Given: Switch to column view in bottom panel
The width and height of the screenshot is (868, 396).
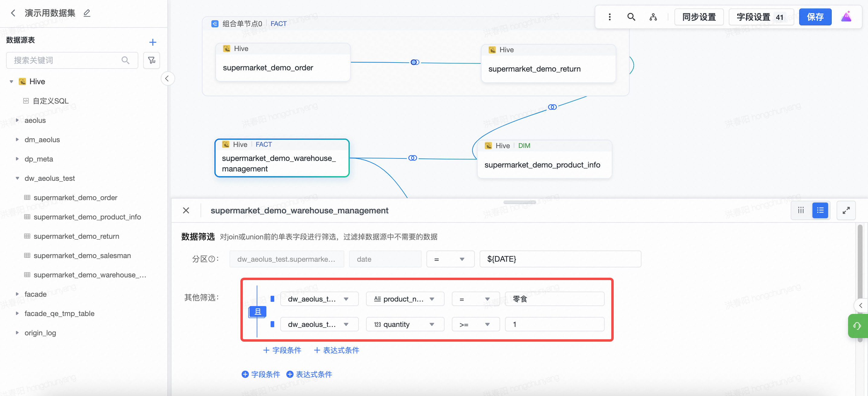Looking at the screenshot, I should point(801,210).
